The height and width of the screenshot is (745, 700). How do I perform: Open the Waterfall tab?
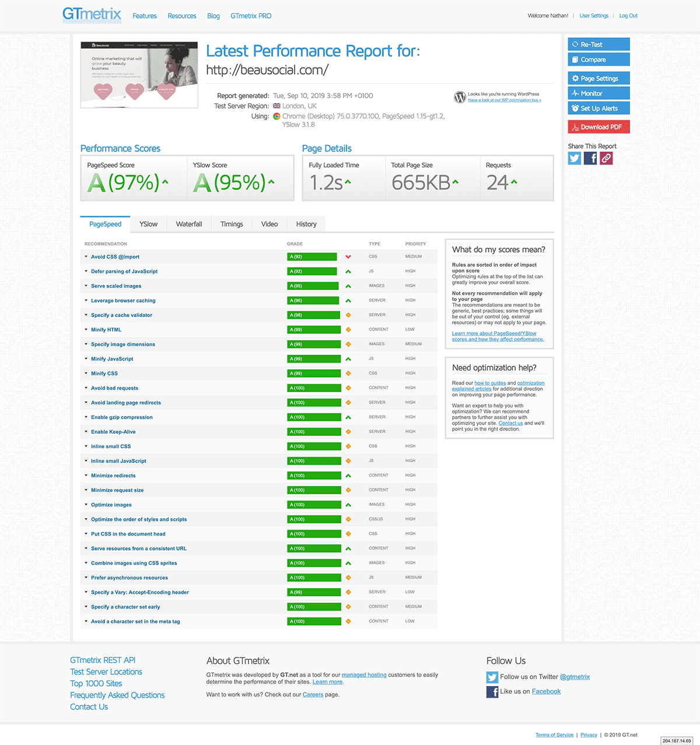pyautogui.click(x=189, y=224)
